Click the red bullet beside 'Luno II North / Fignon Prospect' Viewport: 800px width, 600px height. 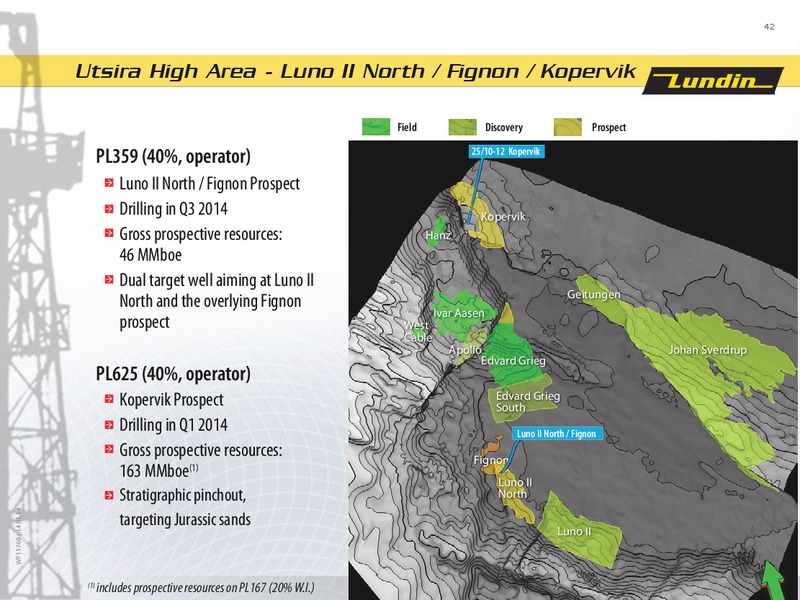[x=109, y=183]
